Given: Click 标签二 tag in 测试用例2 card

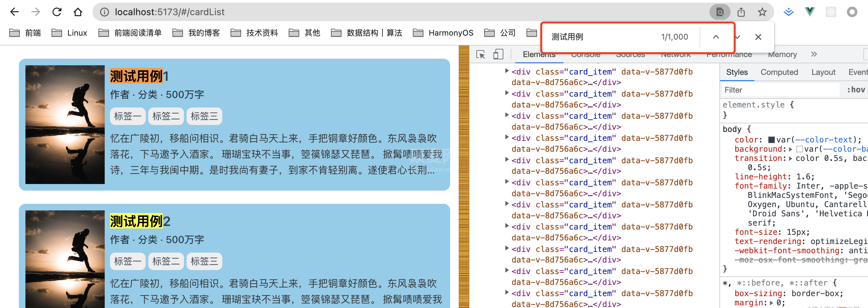Looking at the screenshot, I should (x=166, y=261).
